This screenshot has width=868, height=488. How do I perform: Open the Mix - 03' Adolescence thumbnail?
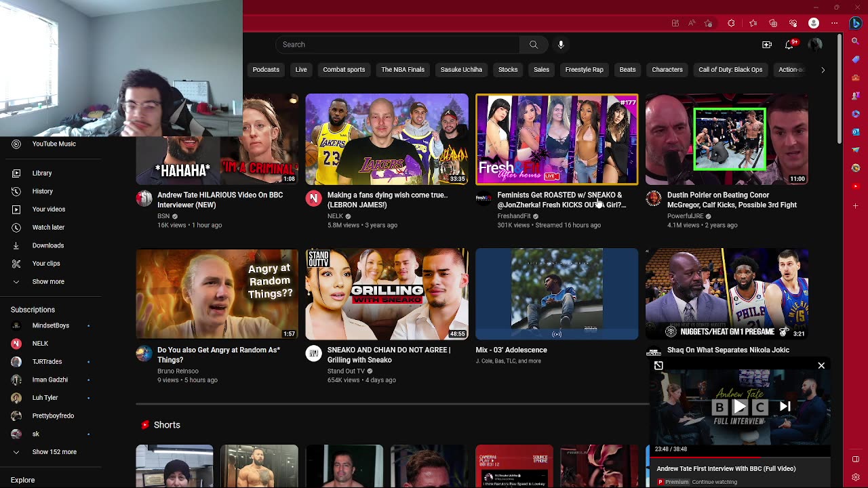pyautogui.click(x=557, y=293)
